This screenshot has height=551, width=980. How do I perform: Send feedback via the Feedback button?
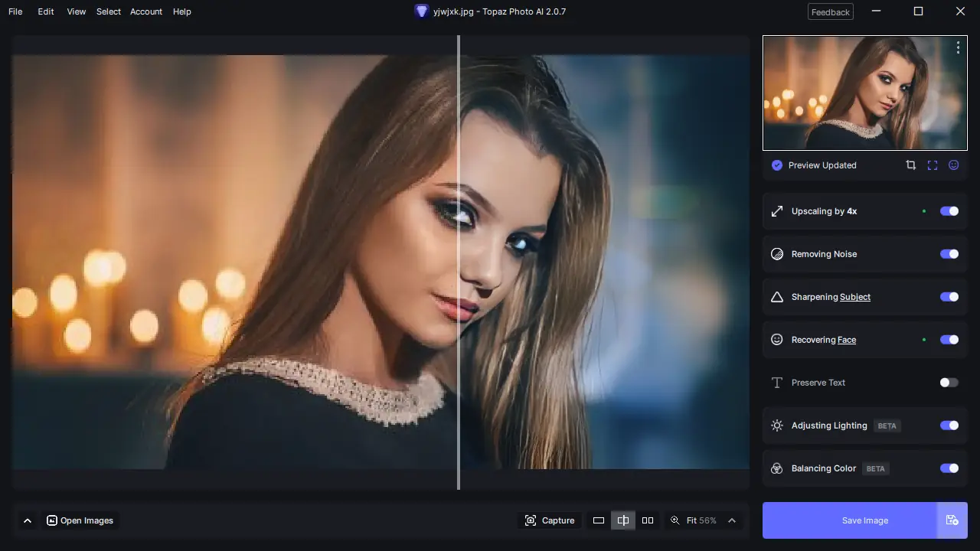830,11
